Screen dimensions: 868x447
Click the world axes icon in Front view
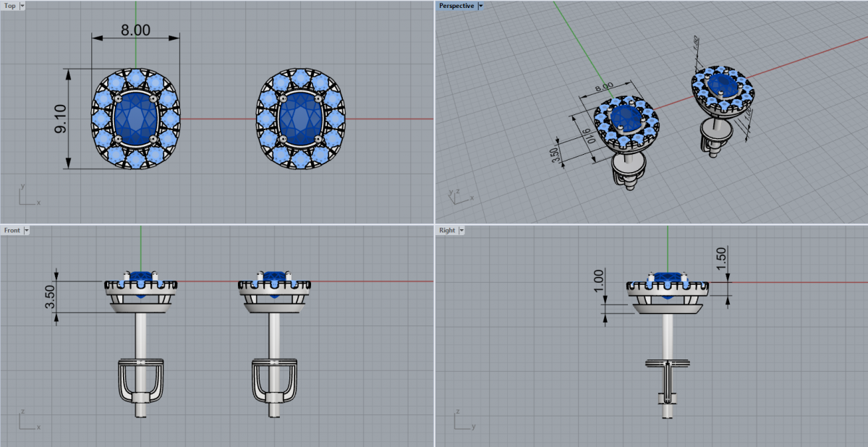pos(28,420)
